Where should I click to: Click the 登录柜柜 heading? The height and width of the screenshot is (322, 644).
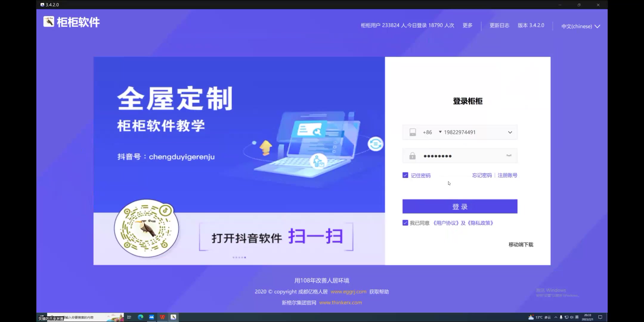click(467, 101)
